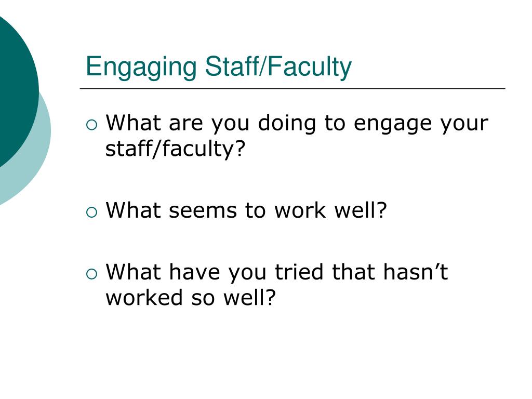
Task: Click the word 'hasn't' in third bullet
Action: 416,272
